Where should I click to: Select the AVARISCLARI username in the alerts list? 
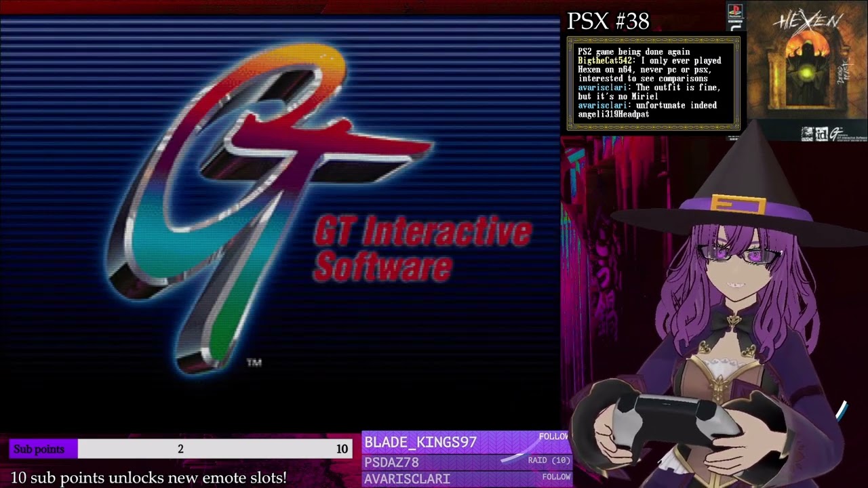tap(407, 479)
